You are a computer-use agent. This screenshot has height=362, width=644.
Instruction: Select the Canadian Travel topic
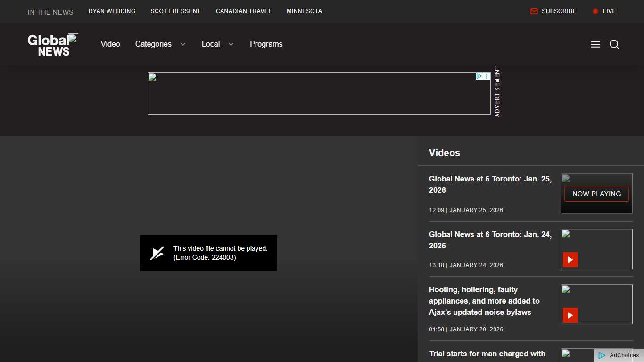[x=243, y=11]
